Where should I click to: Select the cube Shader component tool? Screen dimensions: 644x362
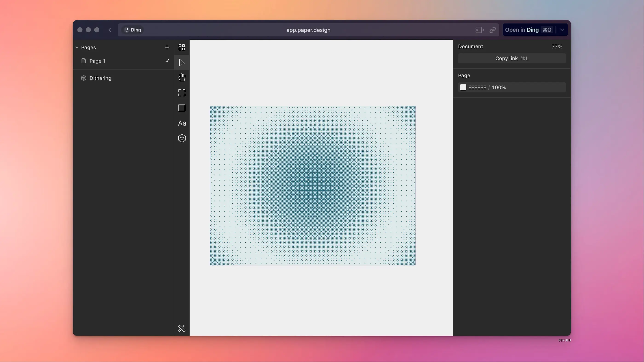182,138
